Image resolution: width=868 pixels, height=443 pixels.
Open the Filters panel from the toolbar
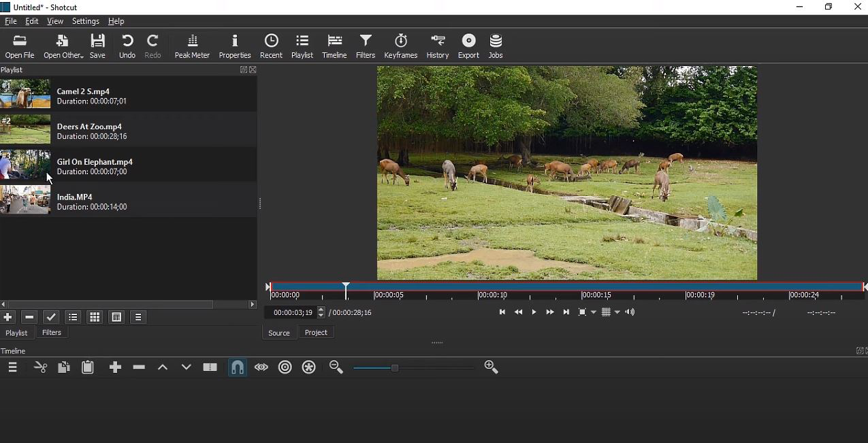[x=366, y=46]
